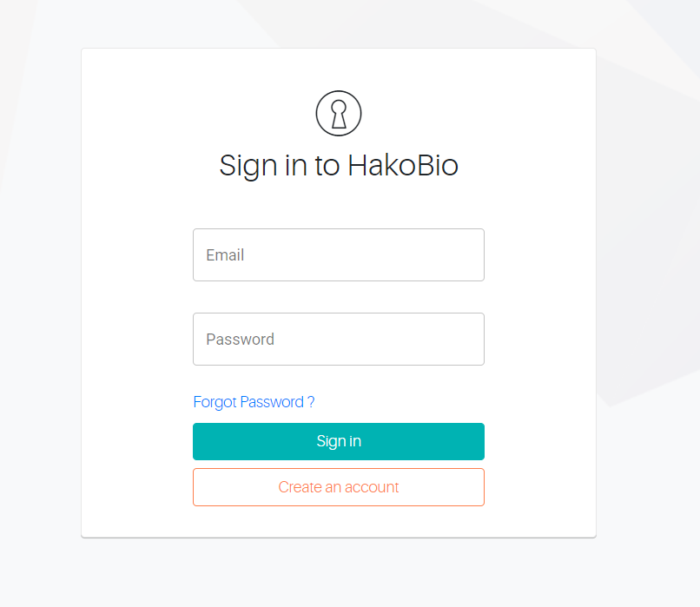Open the Forgot Password link
Viewport: 700px width, 607px height.
254,402
